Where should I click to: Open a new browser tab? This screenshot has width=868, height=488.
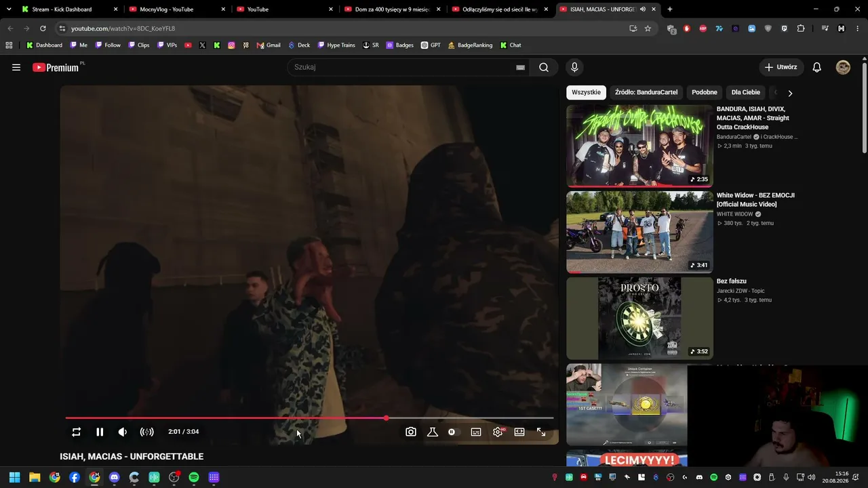[x=670, y=9]
